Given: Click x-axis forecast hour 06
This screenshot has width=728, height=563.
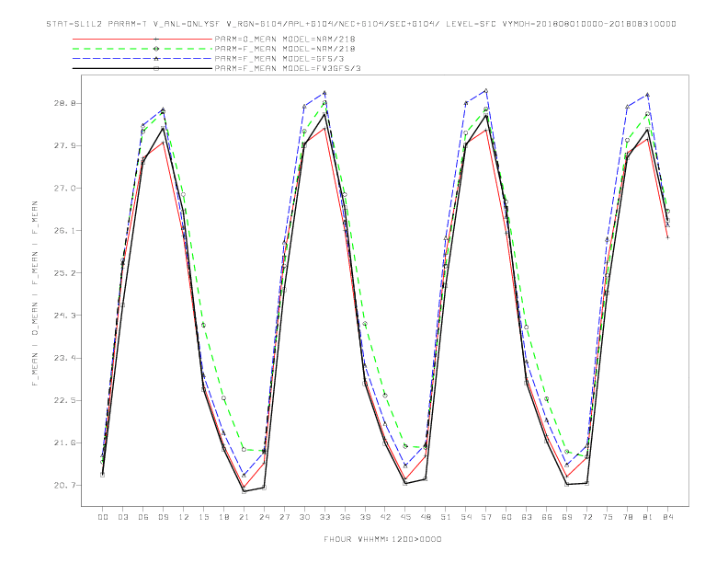Looking at the screenshot, I should coord(143,517).
